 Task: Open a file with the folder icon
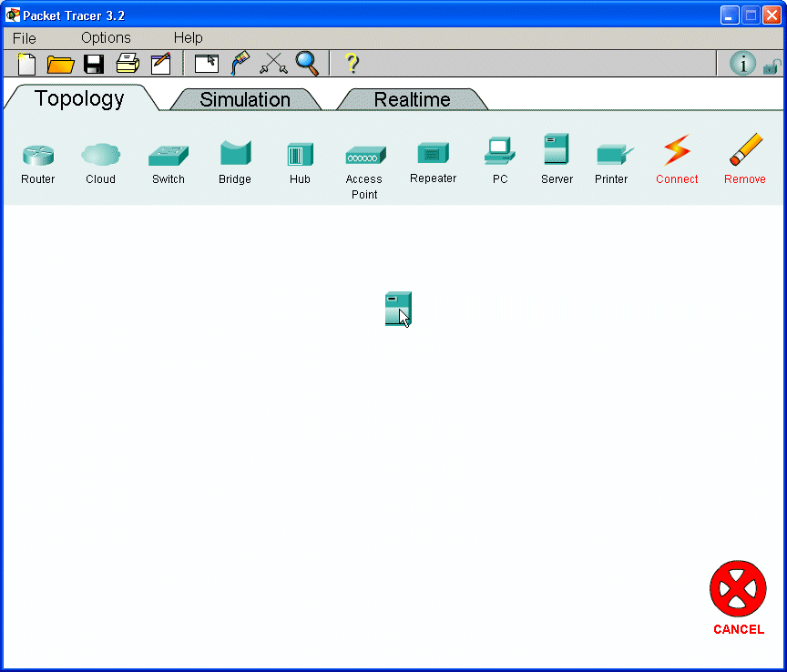coord(60,65)
